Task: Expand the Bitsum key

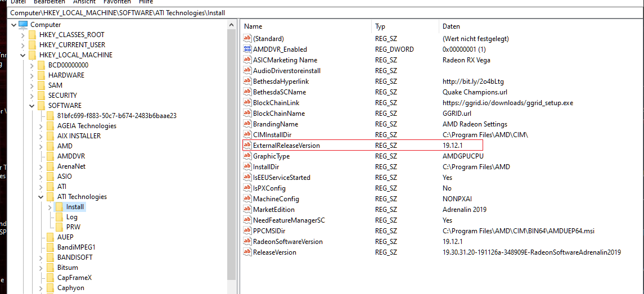Action: [41, 268]
